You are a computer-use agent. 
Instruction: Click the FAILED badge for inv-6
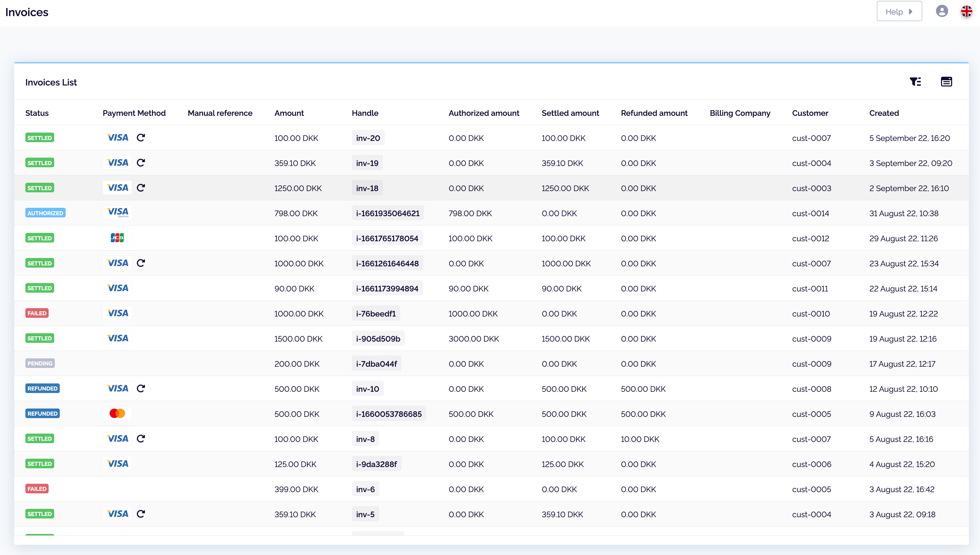point(37,489)
